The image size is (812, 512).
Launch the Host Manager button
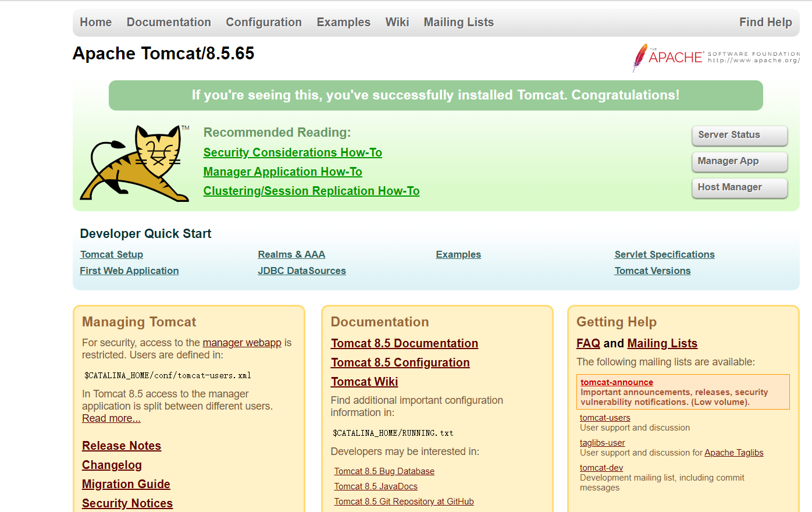(739, 187)
